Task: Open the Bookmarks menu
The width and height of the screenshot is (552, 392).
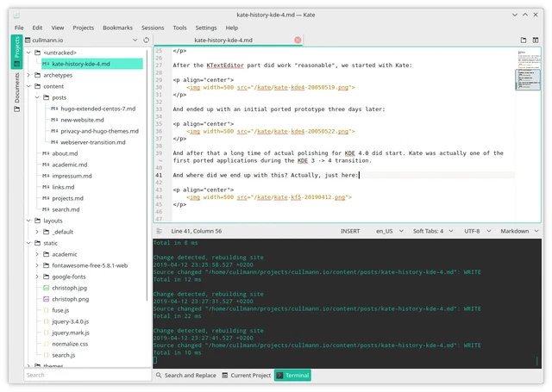Action: click(x=117, y=28)
